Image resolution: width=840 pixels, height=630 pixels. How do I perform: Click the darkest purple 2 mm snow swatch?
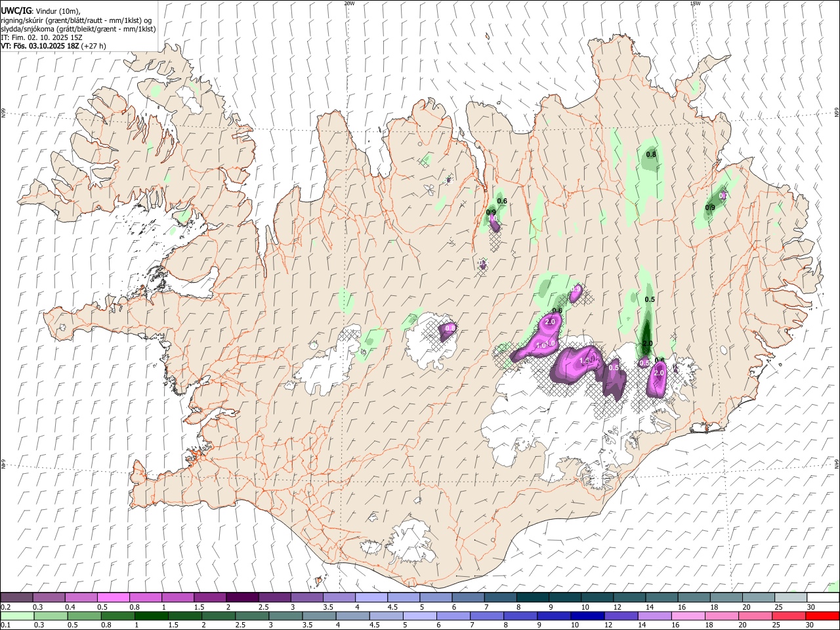coord(242,597)
